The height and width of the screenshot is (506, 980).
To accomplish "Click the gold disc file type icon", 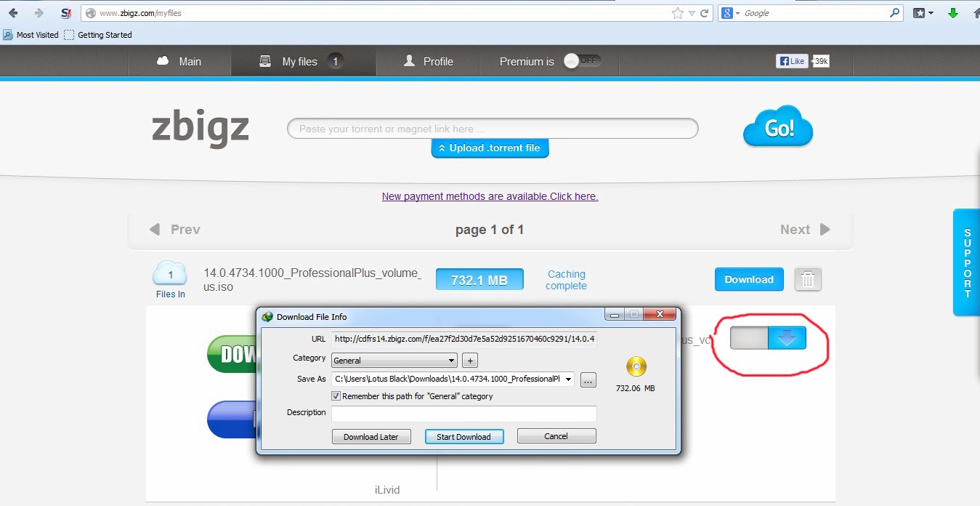I will tap(636, 366).
